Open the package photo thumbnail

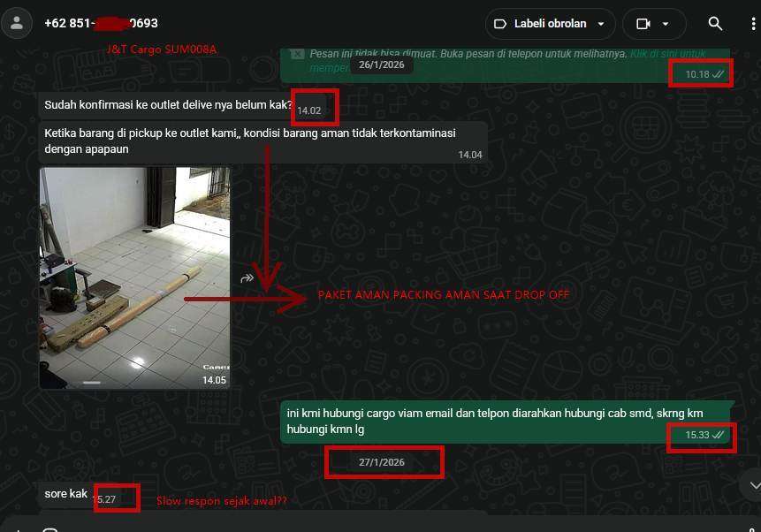pos(134,277)
